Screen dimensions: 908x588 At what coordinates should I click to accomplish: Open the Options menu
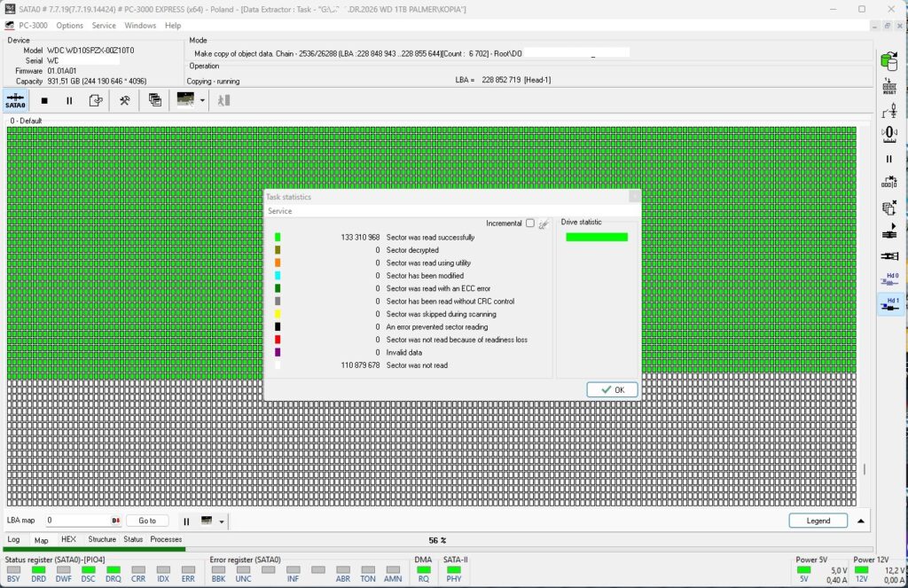pos(69,26)
